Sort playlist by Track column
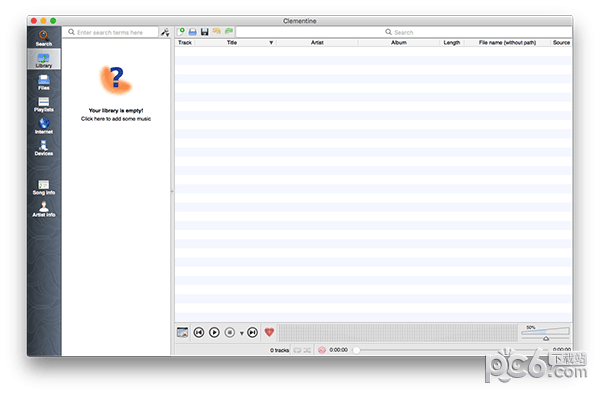Viewport: 600px width, 395px height. tap(185, 42)
